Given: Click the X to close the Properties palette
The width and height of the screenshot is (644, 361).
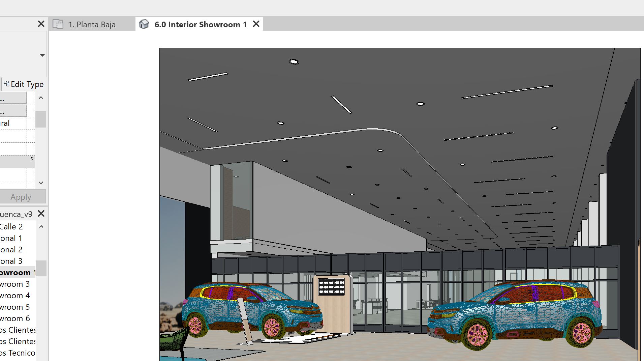Looking at the screenshot, I should (41, 23).
